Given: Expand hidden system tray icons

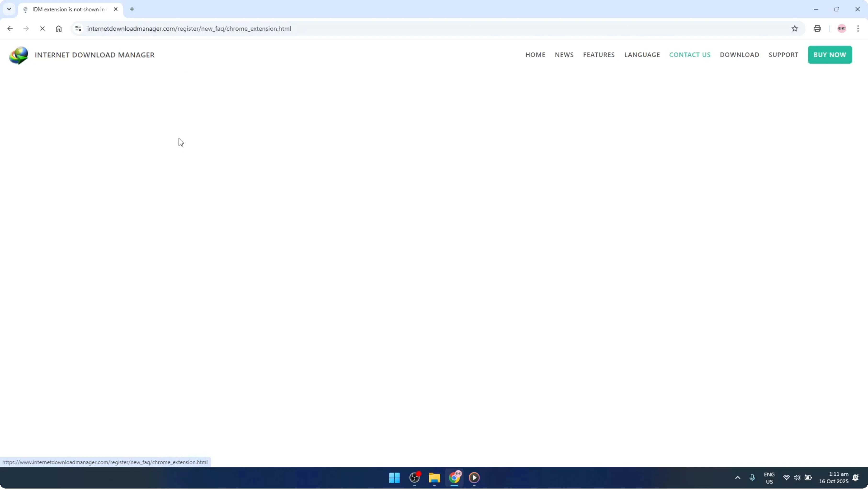Looking at the screenshot, I should 738,478.
